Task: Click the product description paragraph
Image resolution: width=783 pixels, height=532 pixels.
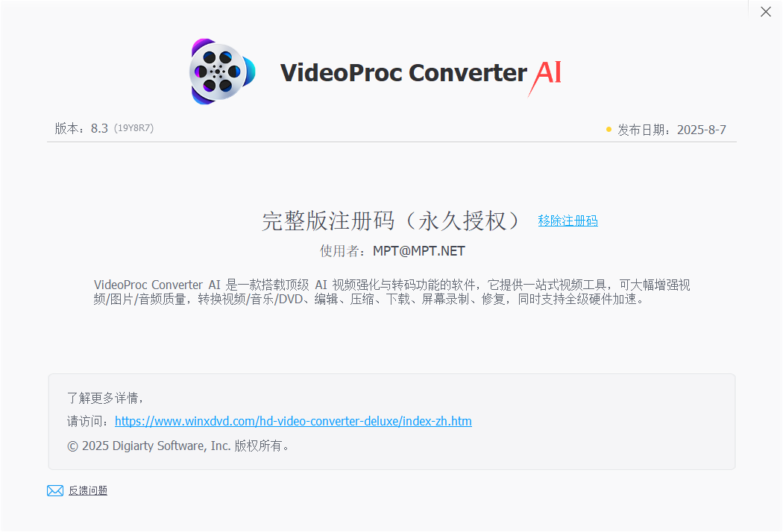Action: (392, 292)
